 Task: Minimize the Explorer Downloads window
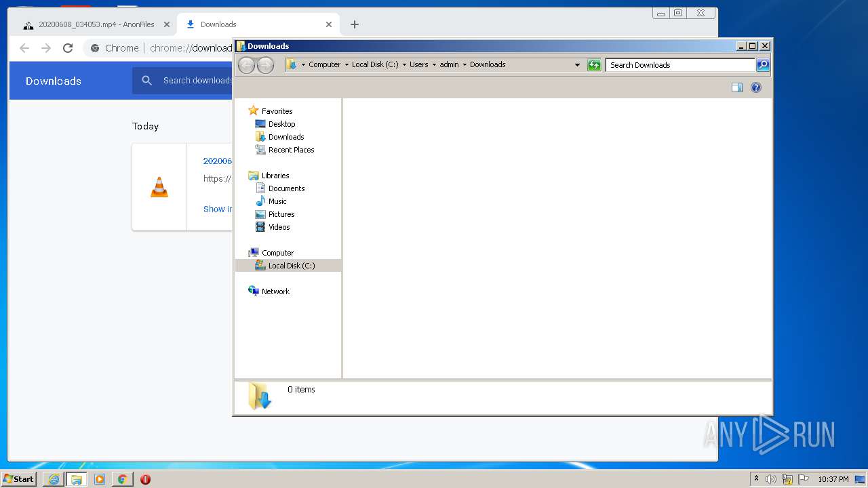tap(741, 46)
